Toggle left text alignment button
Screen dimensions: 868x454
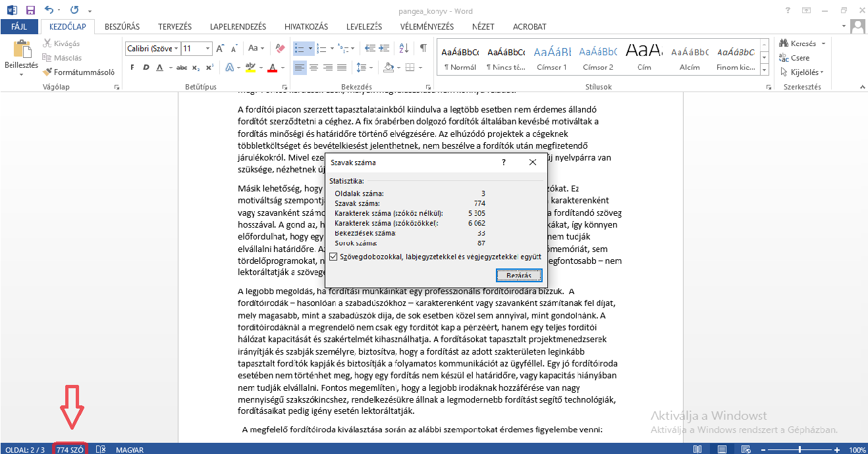[300, 68]
